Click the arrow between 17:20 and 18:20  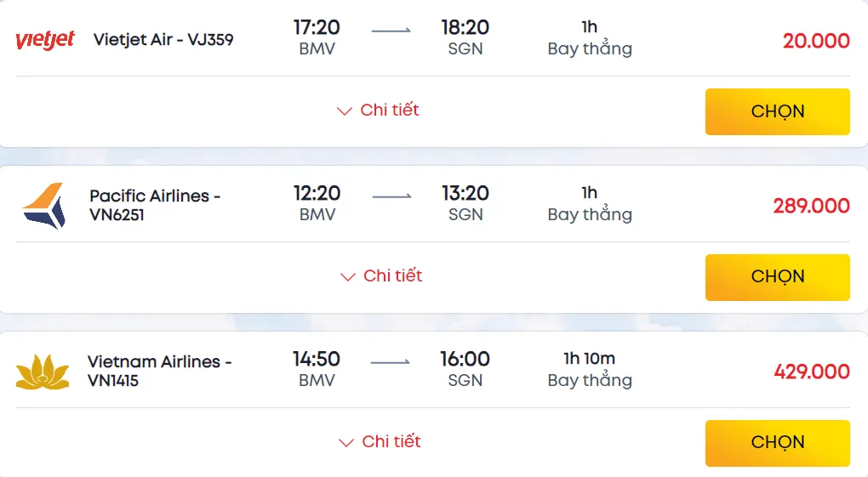[x=391, y=31]
